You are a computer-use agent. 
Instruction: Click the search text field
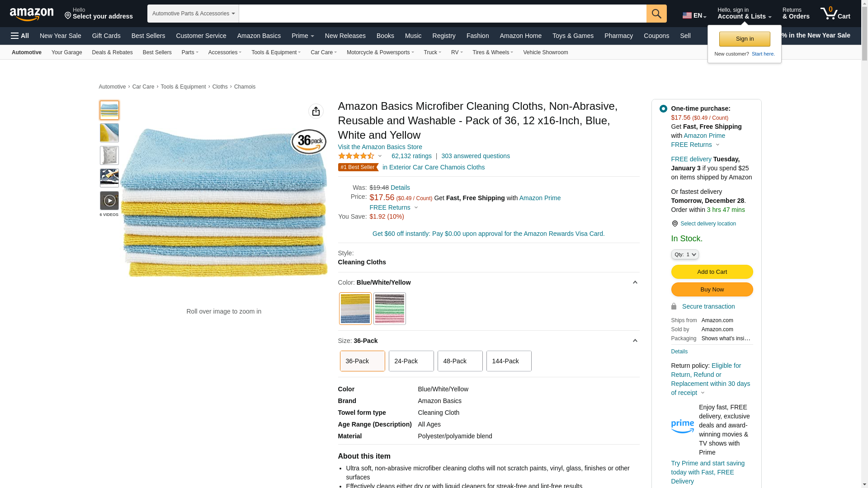[442, 14]
